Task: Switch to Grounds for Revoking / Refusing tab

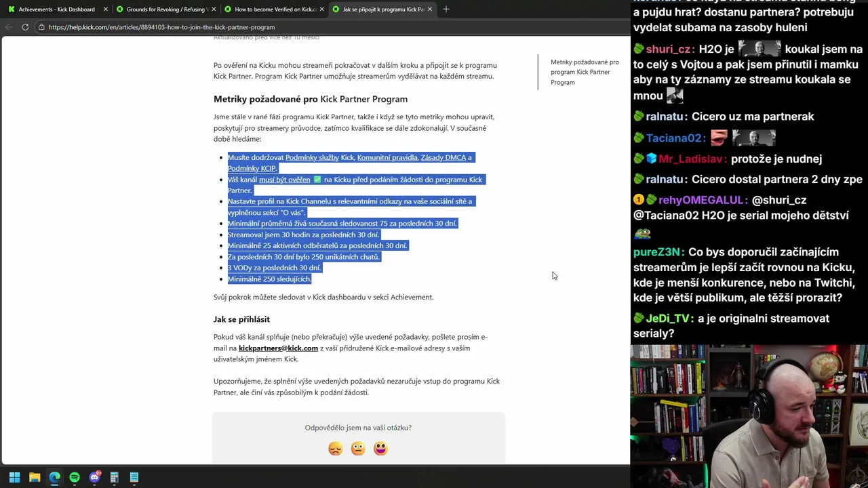Action: 165,9
